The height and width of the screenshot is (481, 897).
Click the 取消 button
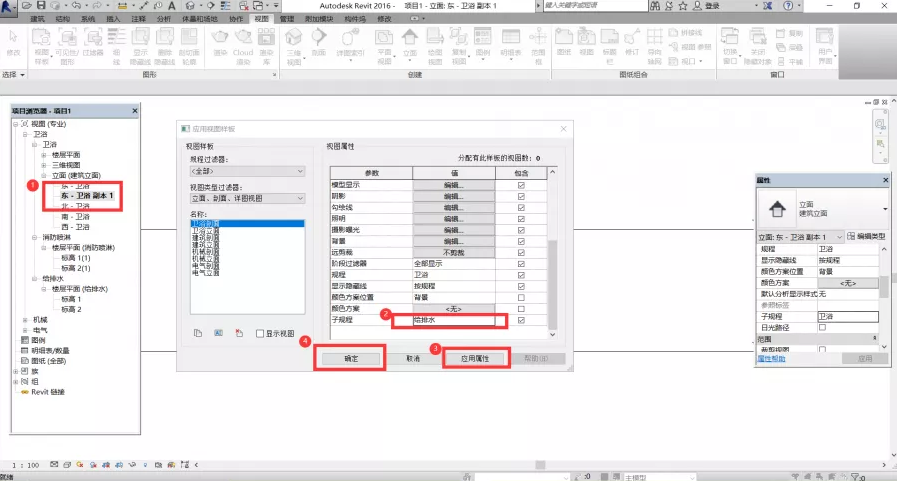point(413,359)
